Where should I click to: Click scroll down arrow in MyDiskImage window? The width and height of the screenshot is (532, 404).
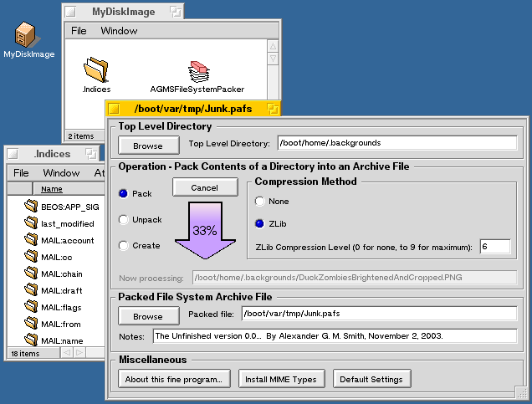(x=273, y=59)
